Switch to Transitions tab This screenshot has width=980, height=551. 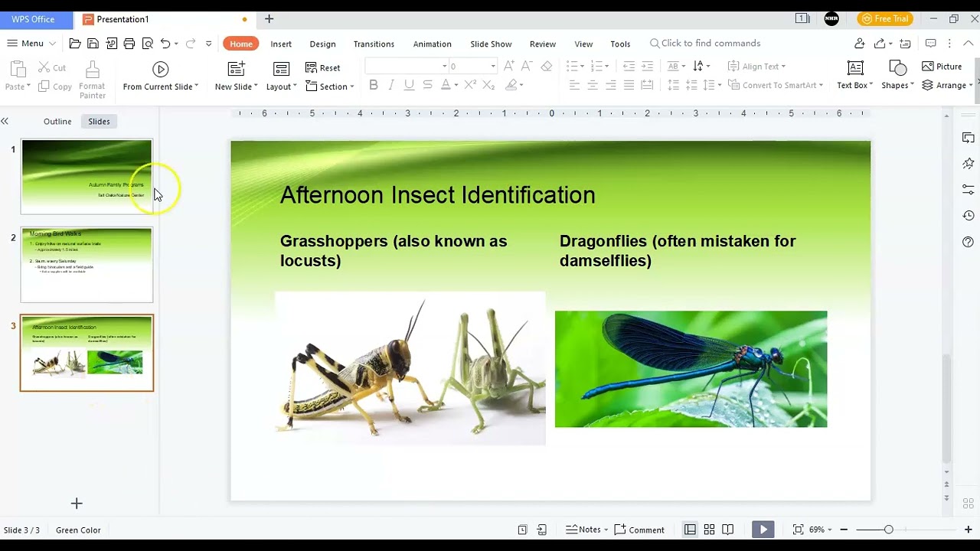[x=374, y=44]
